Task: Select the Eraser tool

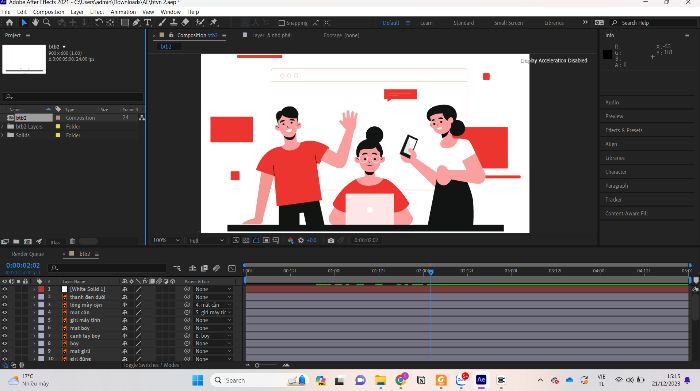Action: [x=185, y=22]
